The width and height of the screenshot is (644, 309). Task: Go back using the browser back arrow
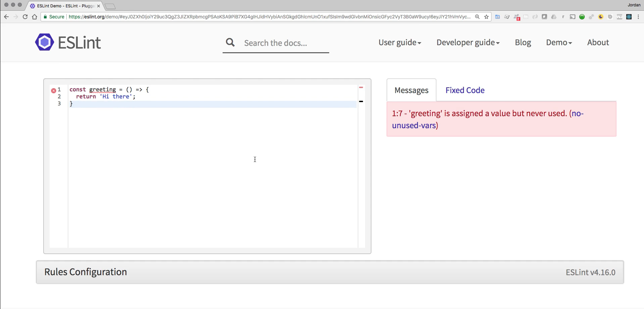6,17
